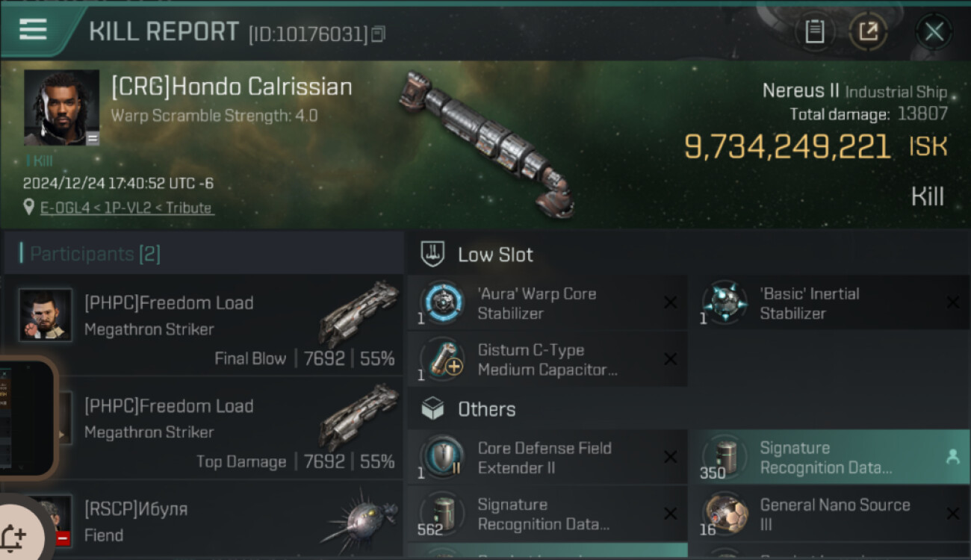Tap the notification bell add button
The image size is (971, 560).
point(15,536)
